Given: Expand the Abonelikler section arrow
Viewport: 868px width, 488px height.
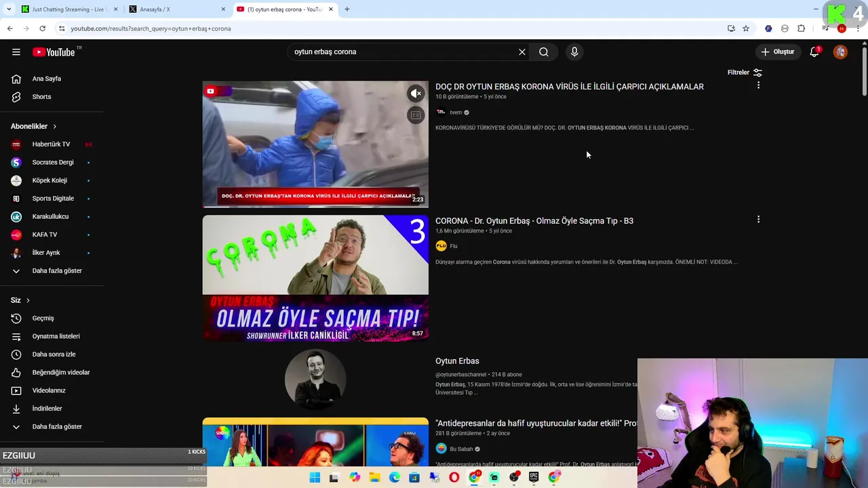Looking at the screenshot, I should pos(55,127).
